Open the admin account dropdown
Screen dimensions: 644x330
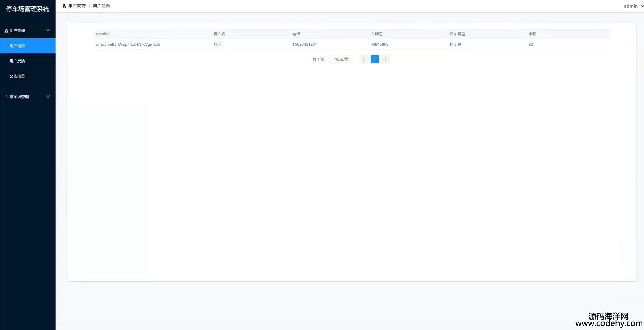coord(633,6)
